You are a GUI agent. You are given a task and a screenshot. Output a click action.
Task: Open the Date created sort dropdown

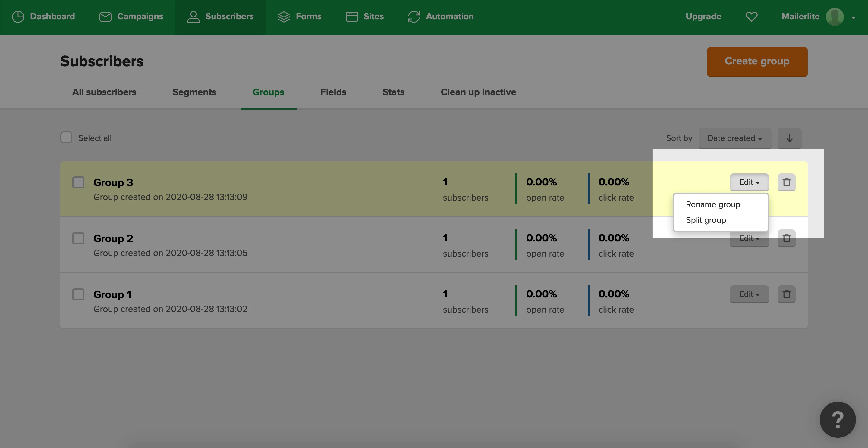[x=734, y=138]
